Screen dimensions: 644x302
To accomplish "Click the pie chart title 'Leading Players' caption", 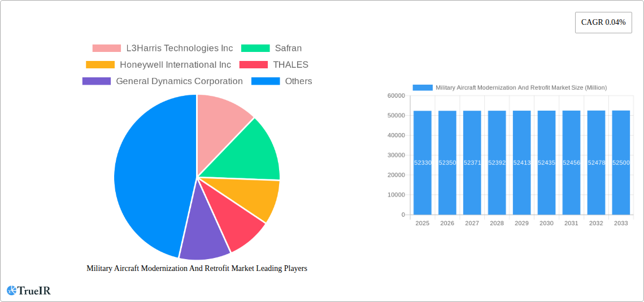I will click(197, 268).
